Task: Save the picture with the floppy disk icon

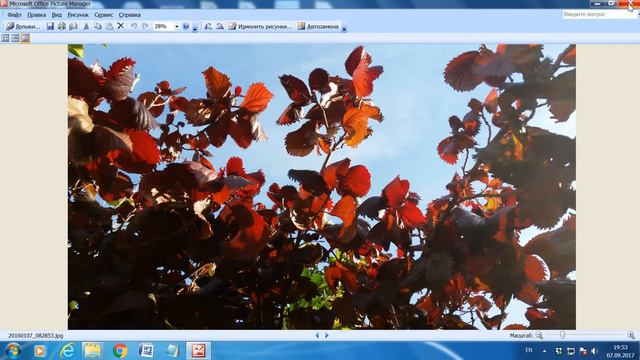Action: tap(50, 27)
